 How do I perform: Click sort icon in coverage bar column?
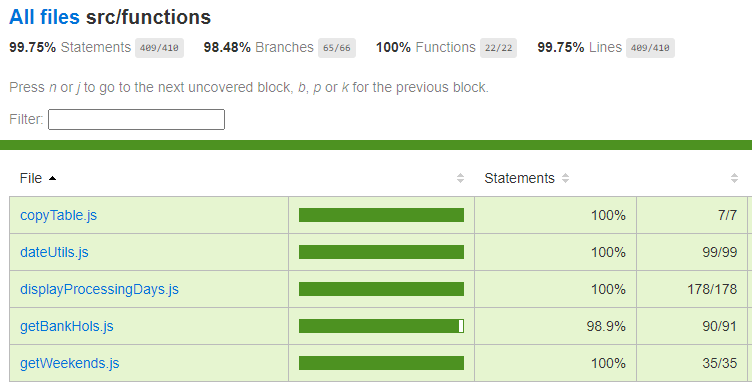point(460,178)
